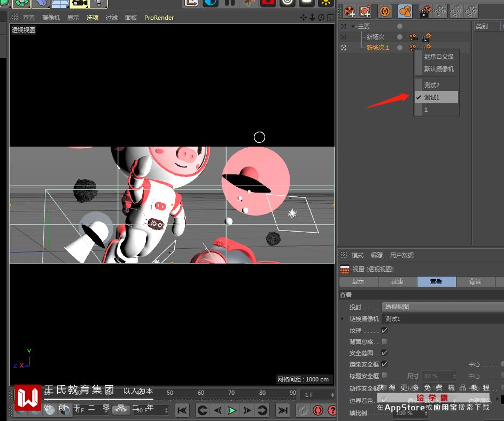The height and width of the screenshot is (421, 504).
Task: Click the viewport zoom arrows icon
Action: (312, 17)
